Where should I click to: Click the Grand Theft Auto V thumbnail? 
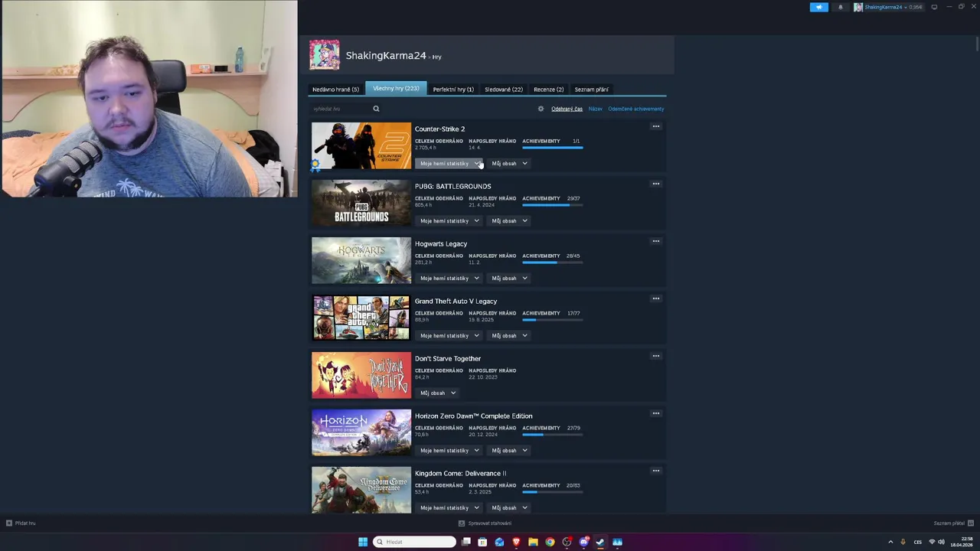pyautogui.click(x=361, y=318)
